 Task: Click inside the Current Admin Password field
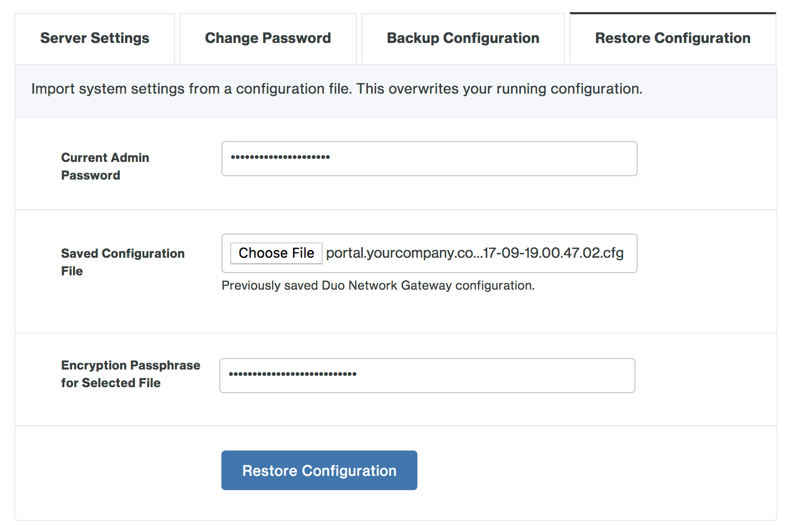(x=429, y=159)
